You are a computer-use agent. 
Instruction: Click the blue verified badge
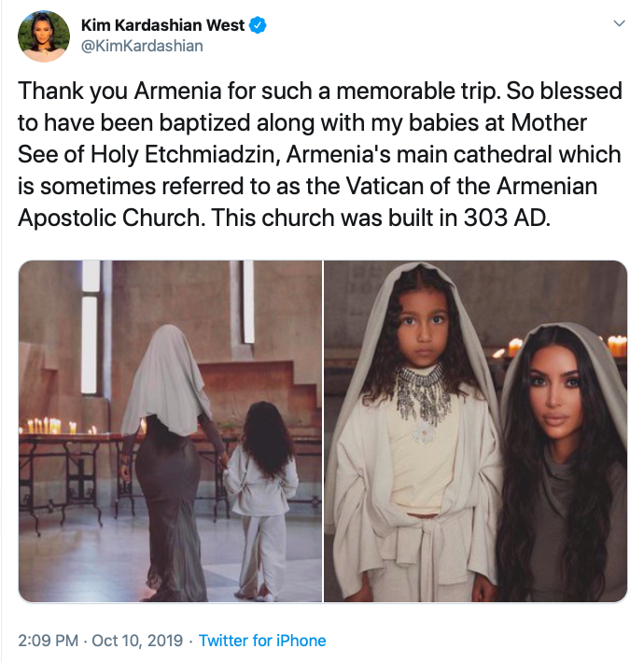(x=259, y=26)
